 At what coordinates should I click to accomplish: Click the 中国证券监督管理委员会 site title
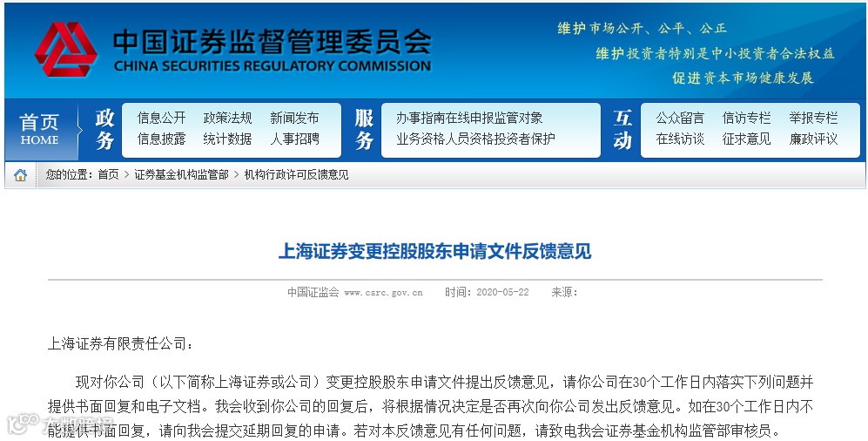272,41
